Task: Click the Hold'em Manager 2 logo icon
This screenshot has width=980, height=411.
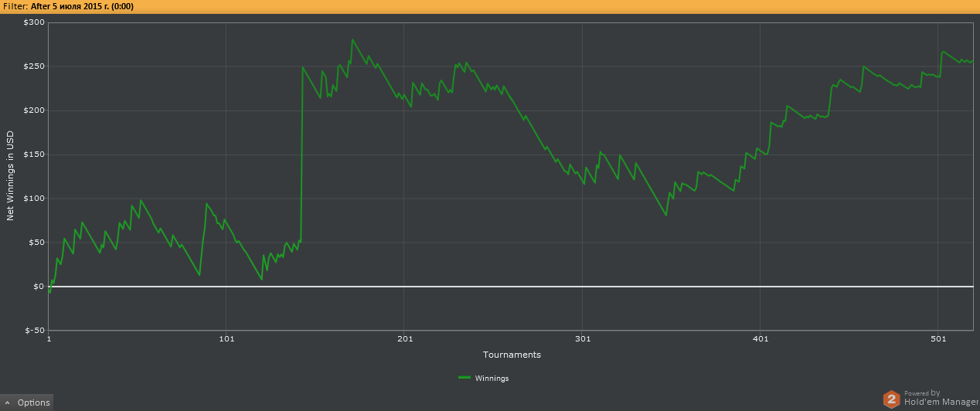Action: tap(892, 399)
